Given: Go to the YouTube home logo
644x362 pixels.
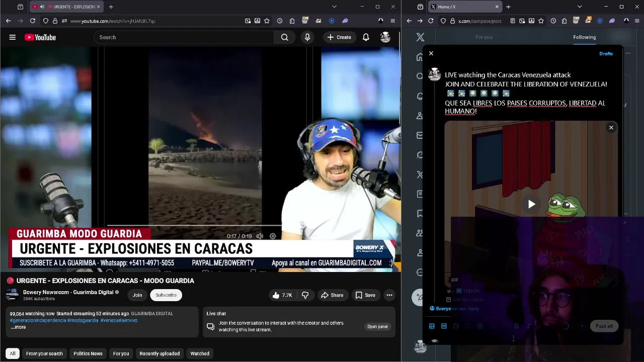Looking at the screenshot, I should 40,37.
